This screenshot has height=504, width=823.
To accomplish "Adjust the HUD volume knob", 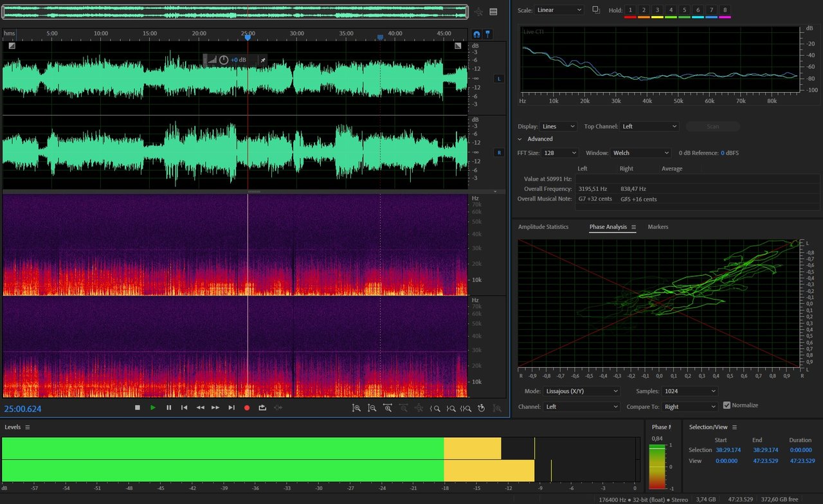I will point(224,60).
